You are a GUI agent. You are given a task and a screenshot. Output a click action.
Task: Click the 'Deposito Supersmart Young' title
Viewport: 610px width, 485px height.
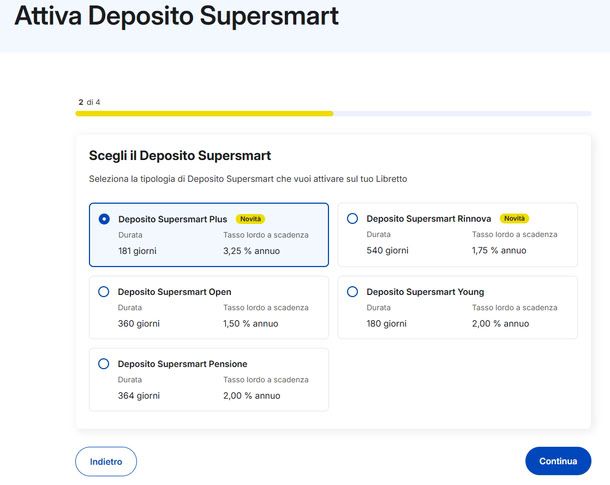click(x=425, y=292)
